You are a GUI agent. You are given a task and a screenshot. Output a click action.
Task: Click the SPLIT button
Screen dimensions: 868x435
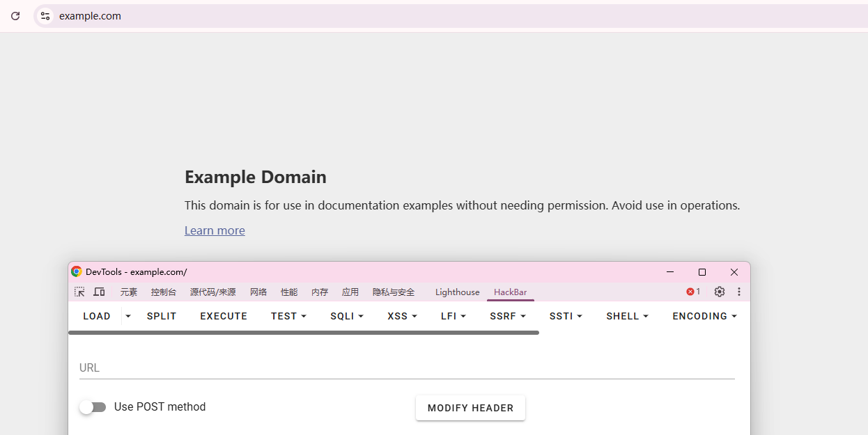(x=162, y=316)
